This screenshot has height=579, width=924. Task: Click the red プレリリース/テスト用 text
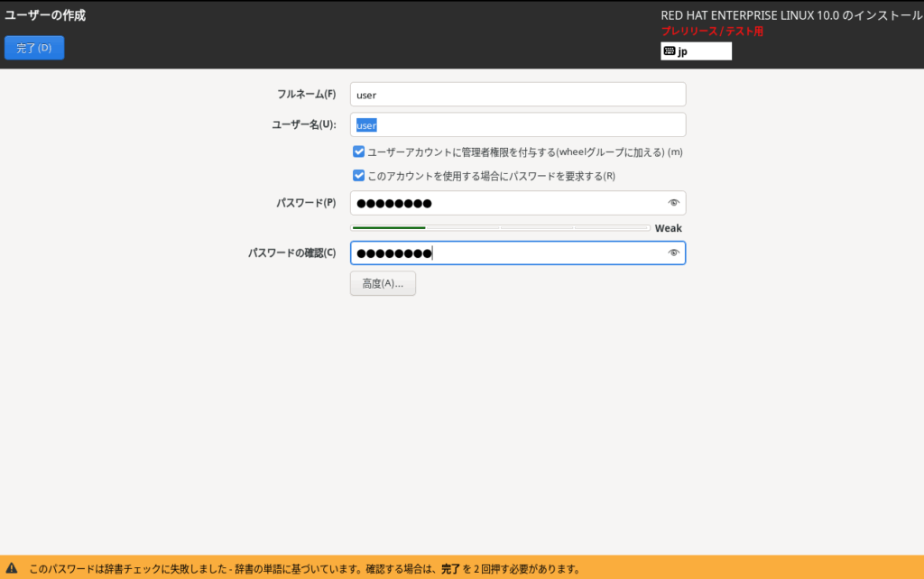pos(712,32)
